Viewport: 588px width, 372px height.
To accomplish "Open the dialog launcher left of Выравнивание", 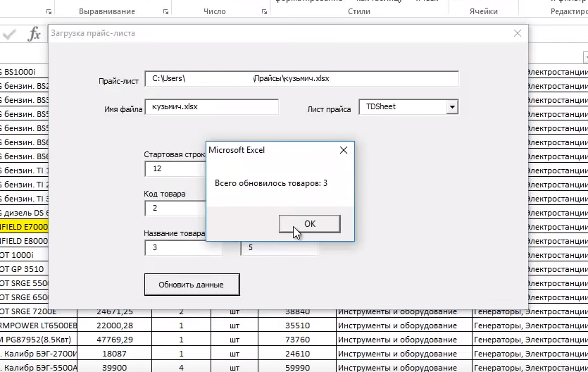I will point(49,12).
